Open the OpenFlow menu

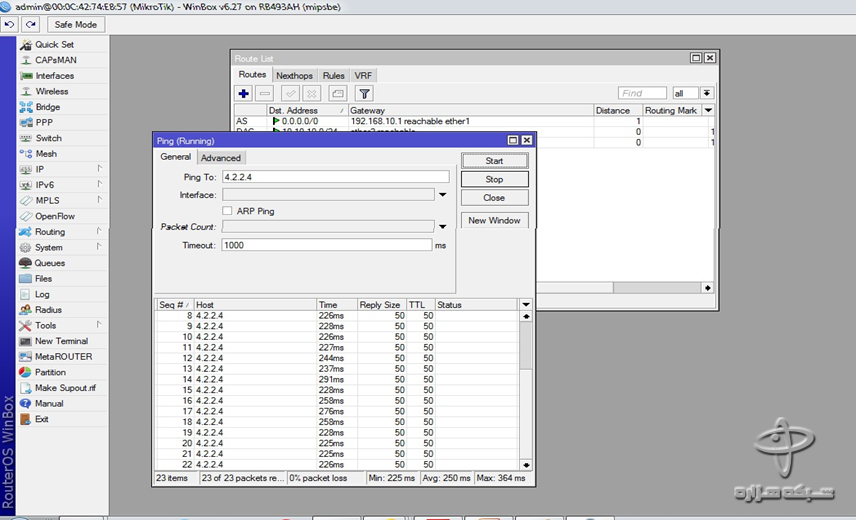tap(55, 217)
